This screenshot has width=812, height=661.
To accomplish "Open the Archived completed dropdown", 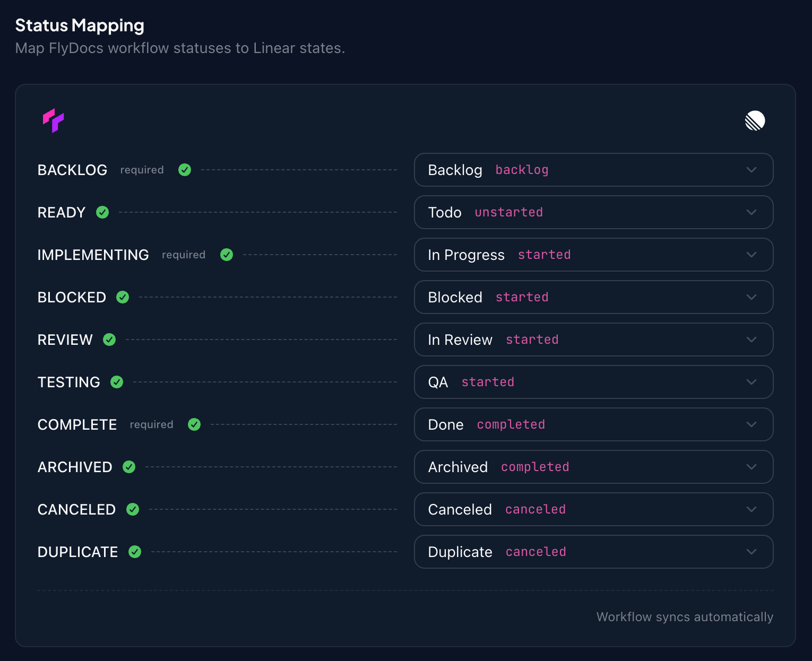I will click(x=593, y=467).
